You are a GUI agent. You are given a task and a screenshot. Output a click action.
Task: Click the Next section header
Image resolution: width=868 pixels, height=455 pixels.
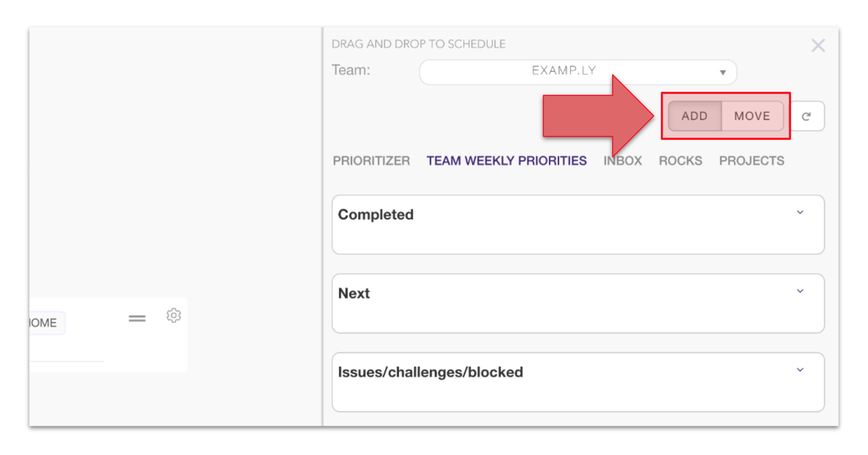point(354,293)
